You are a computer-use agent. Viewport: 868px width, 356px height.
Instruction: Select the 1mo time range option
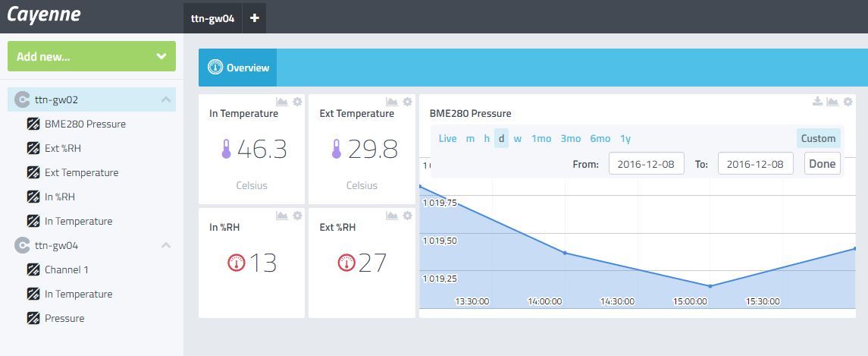[541, 139]
